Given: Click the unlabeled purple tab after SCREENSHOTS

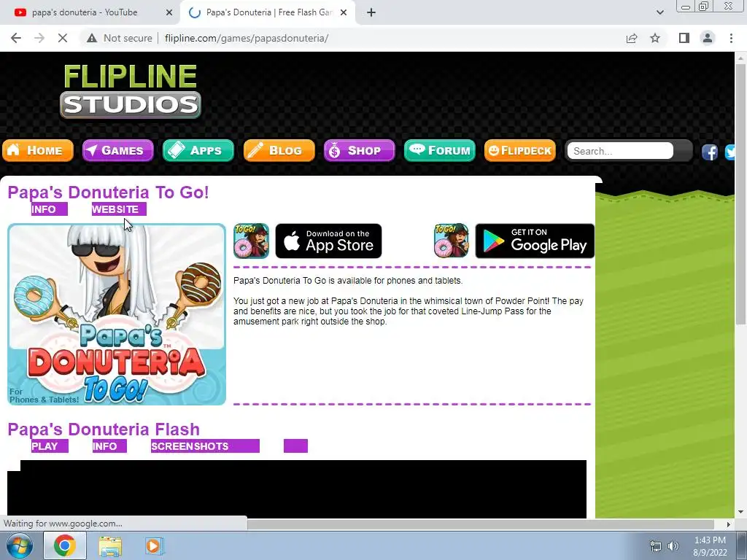Looking at the screenshot, I should pyautogui.click(x=296, y=446).
